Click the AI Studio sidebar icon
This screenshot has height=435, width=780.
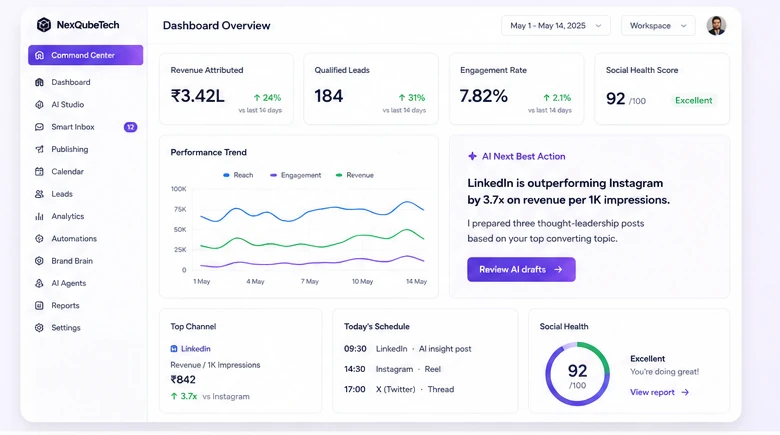click(x=39, y=105)
